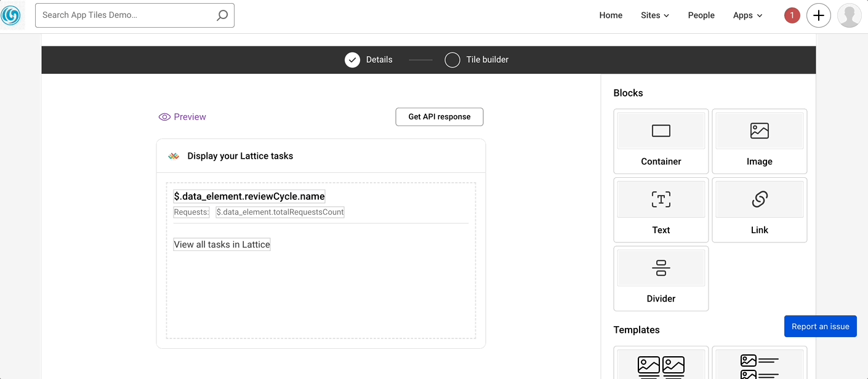Image resolution: width=868 pixels, height=379 pixels.
Task: Click the Image picture icon
Action: pos(760,130)
